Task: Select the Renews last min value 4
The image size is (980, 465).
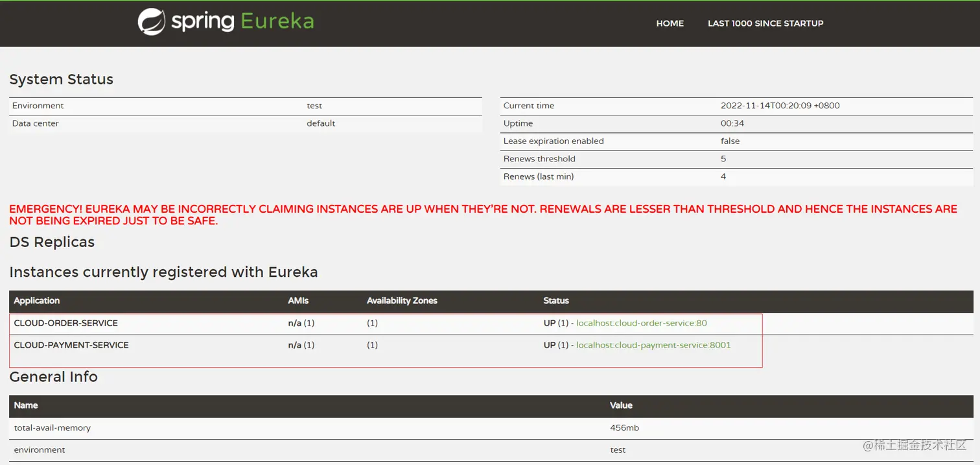Action: 723,176
